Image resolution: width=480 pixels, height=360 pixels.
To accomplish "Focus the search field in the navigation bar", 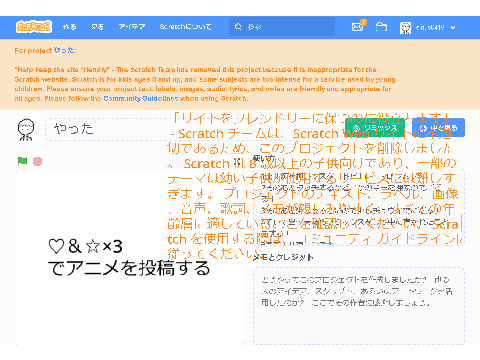I will [x=282, y=27].
